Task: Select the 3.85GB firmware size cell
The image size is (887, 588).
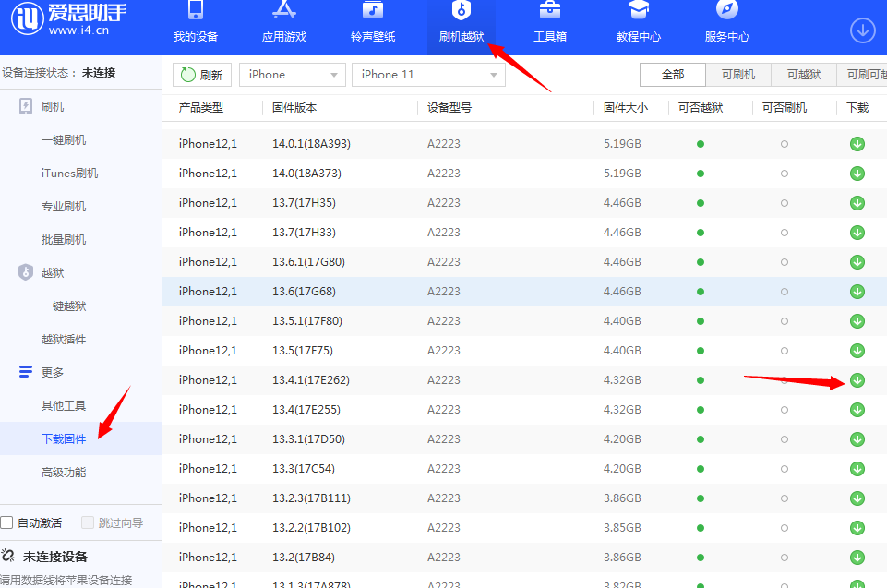Action: [622, 527]
